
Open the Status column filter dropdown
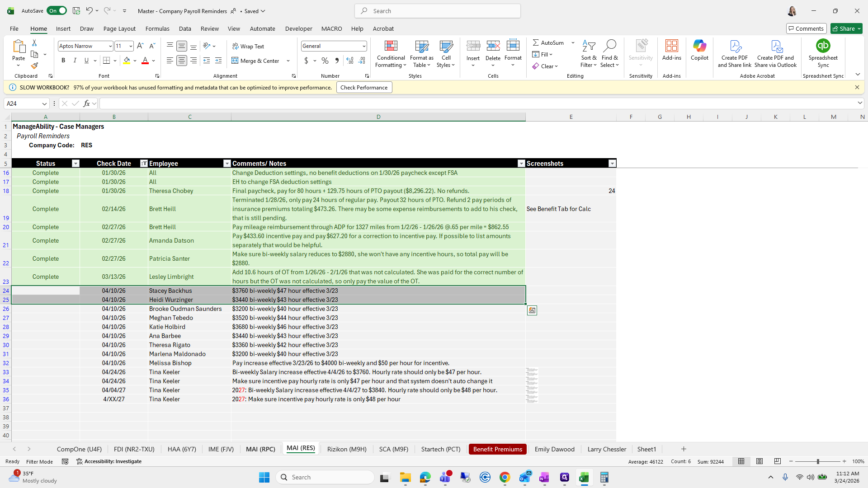pyautogui.click(x=75, y=164)
